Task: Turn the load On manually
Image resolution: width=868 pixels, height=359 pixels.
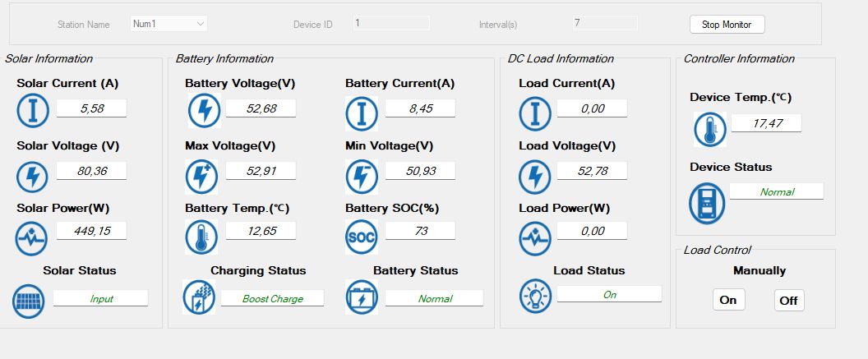Action: [728, 300]
